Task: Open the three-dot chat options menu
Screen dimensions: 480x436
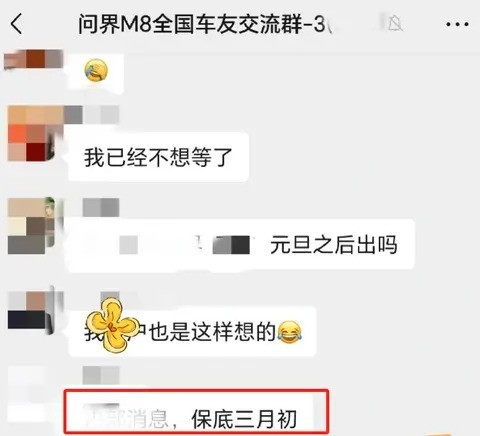Action: [457, 24]
